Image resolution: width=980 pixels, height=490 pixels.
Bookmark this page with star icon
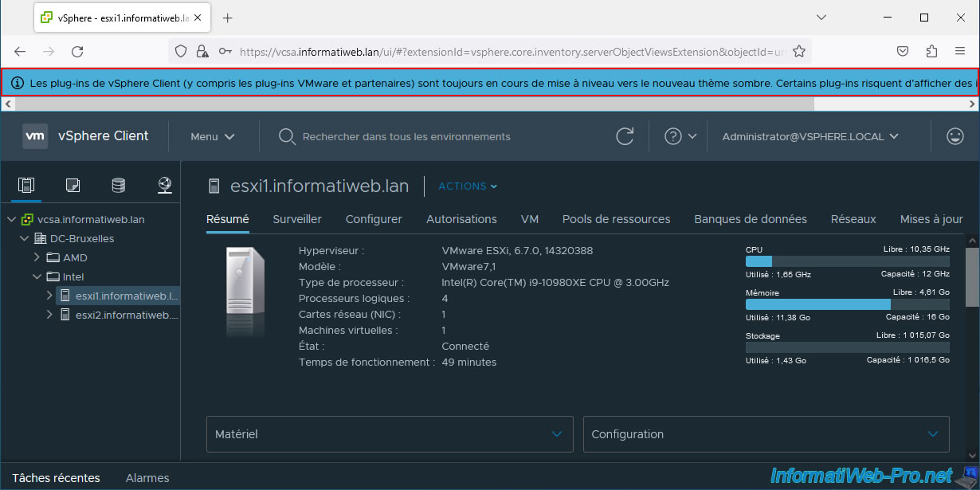click(799, 51)
